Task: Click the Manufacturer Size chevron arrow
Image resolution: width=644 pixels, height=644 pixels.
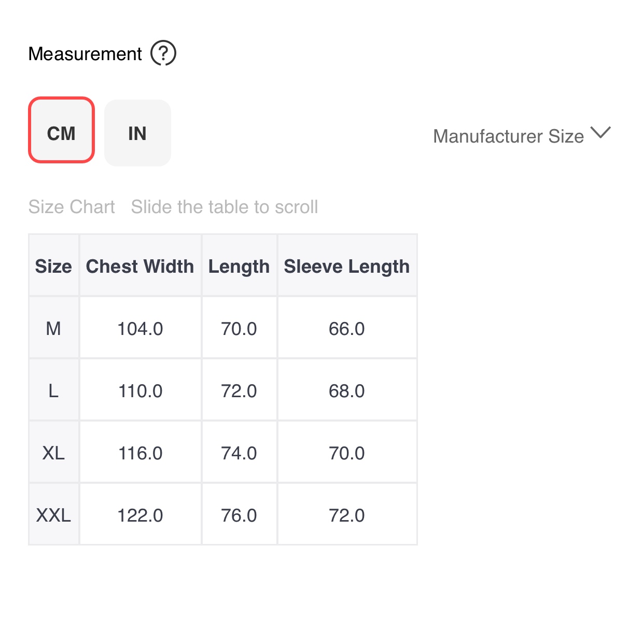Action: point(601,133)
